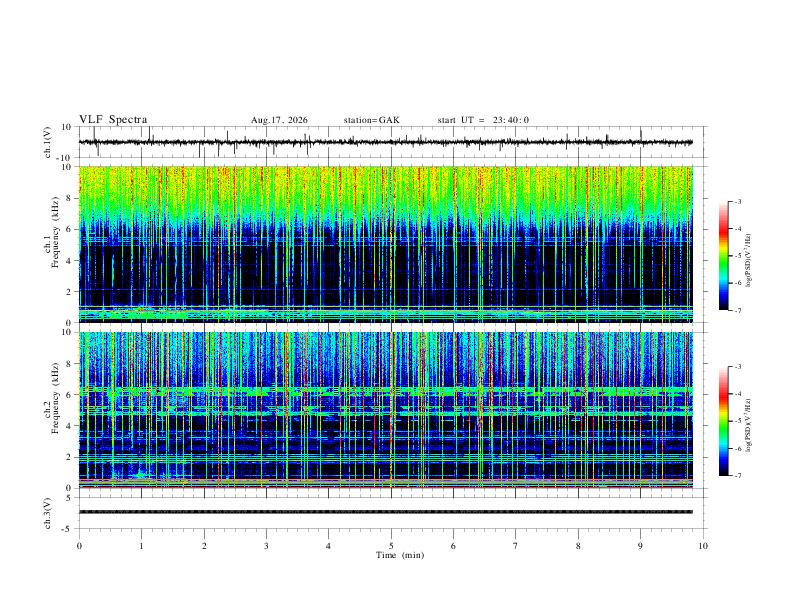The image size is (792, 612).
Task: Click the ch.2 spectrogram color bar
Action: pyautogui.click(x=723, y=421)
